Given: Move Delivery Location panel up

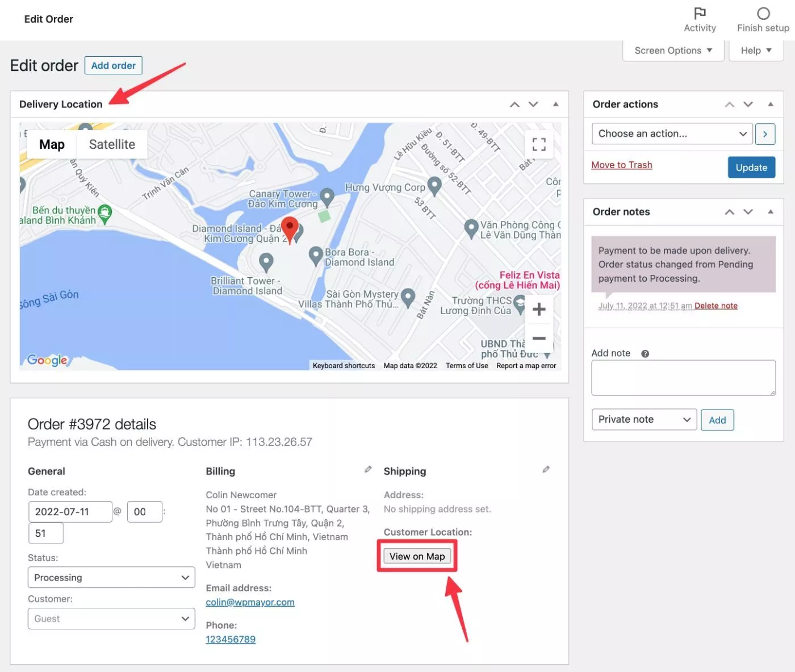Looking at the screenshot, I should click(514, 104).
